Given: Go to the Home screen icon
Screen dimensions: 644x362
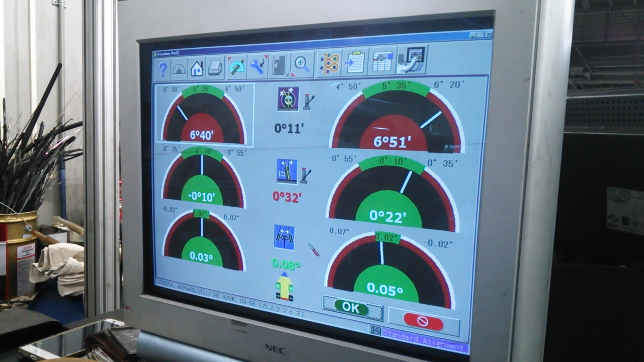Looking at the screenshot, I should tap(197, 68).
